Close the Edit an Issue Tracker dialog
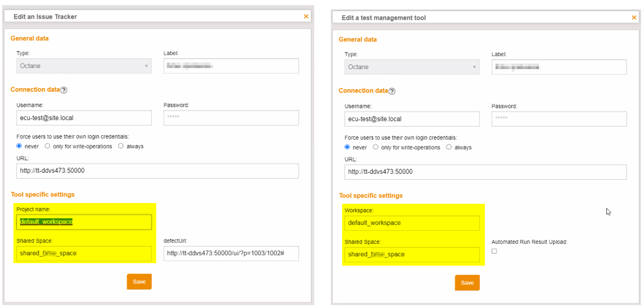The image size is (644, 308). click(x=306, y=16)
